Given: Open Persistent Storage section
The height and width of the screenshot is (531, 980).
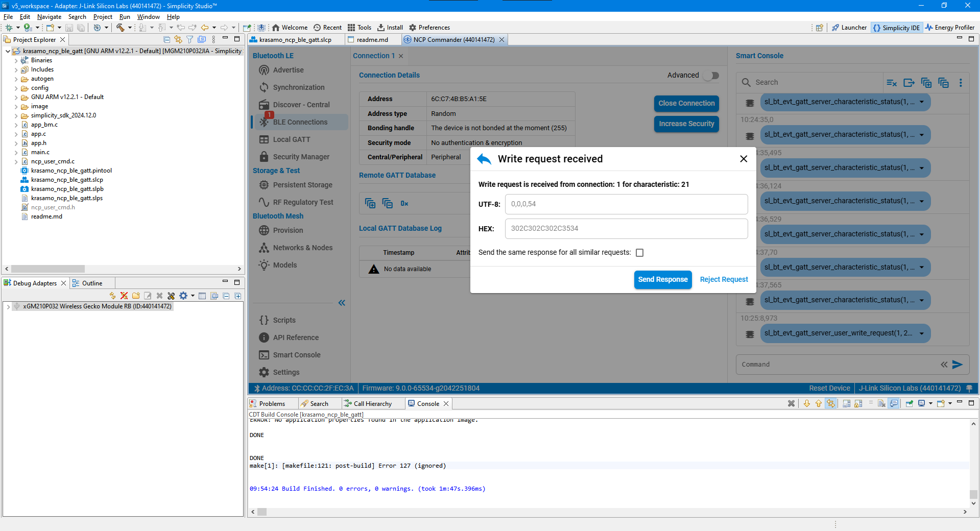Looking at the screenshot, I should tap(302, 185).
